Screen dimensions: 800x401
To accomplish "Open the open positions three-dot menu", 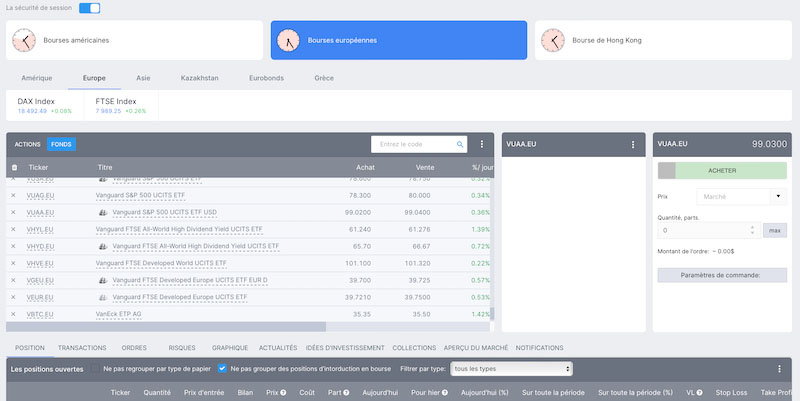I will [779, 368].
